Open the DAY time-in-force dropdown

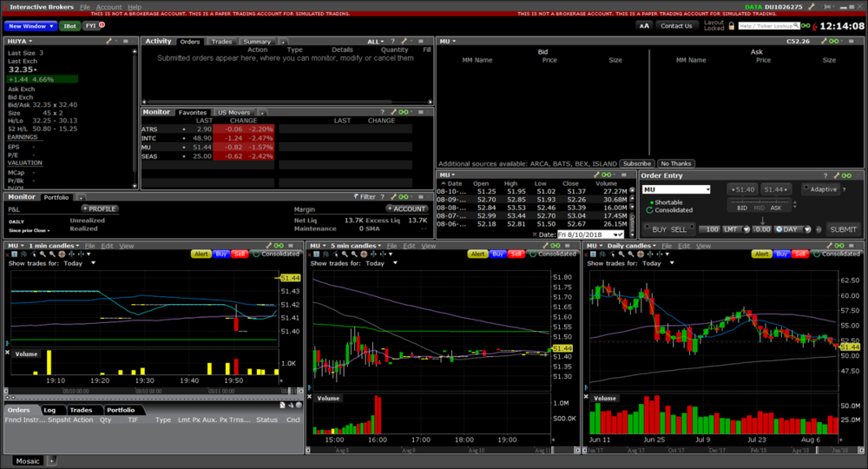807,229
